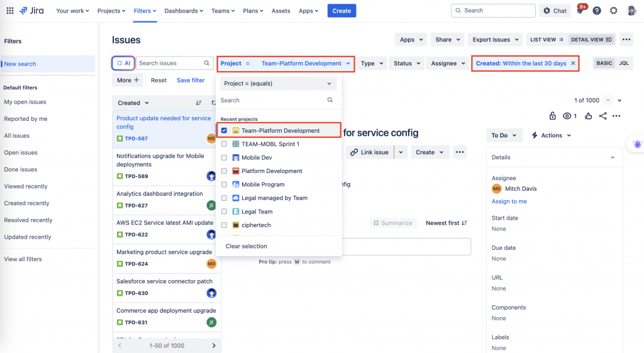Click the Reset filters button
The height and width of the screenshot is (353, 644).
tap(158, 80)
